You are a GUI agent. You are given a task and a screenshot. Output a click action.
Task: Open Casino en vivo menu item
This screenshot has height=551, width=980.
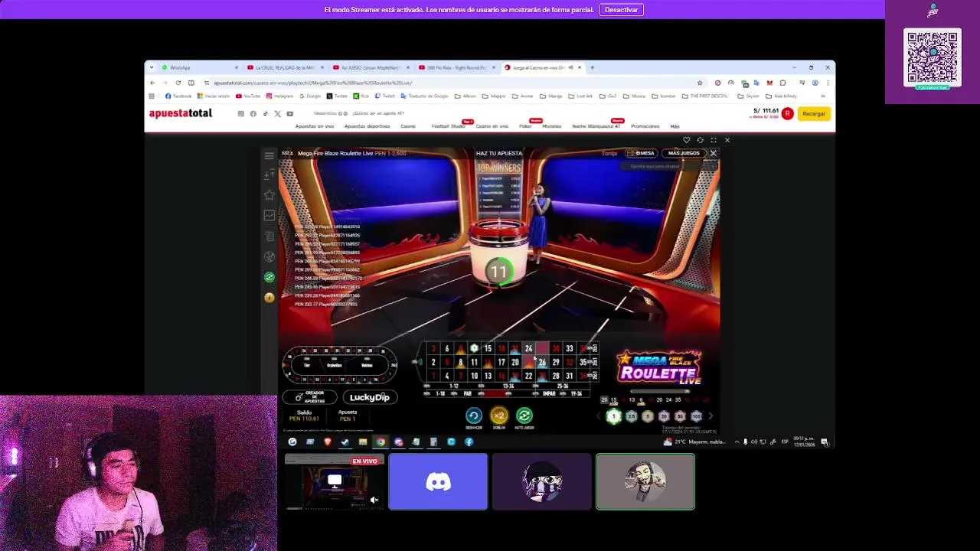(x=492, y=126)
